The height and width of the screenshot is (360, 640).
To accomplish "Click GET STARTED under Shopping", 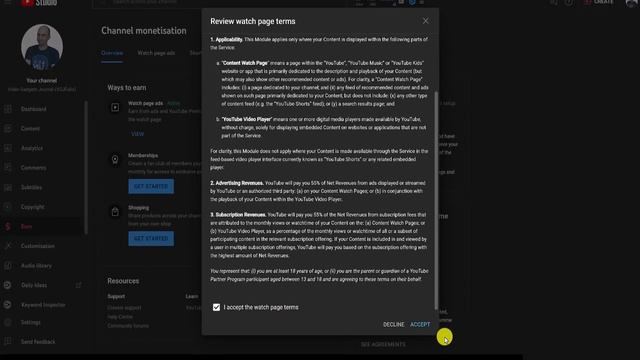I will coord(151,238).
